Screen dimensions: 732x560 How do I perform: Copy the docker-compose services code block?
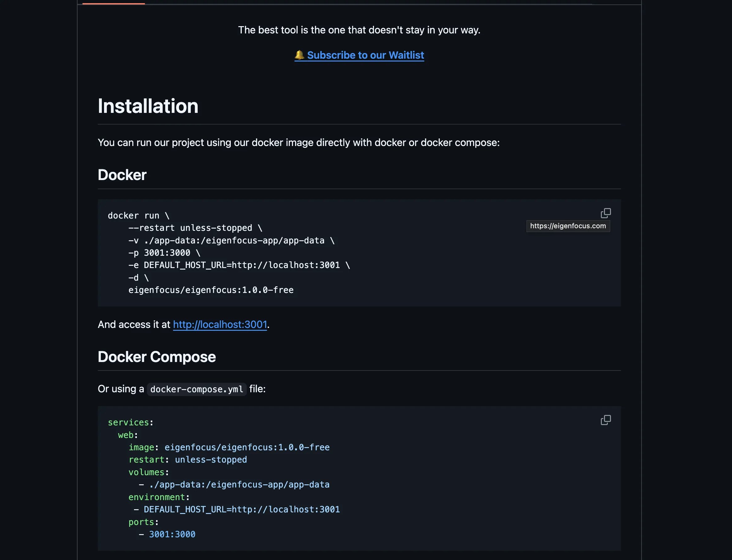[x=605, y=420]
